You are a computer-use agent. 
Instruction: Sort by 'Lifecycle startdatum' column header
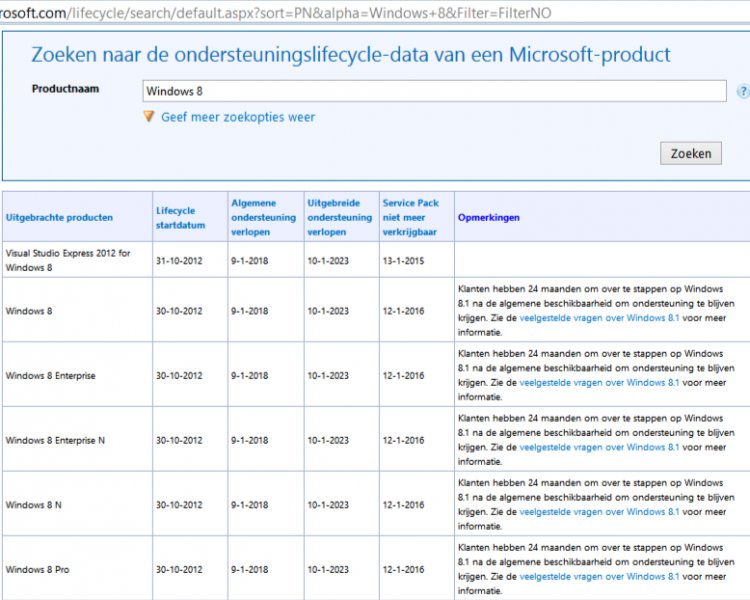(180, 218)
